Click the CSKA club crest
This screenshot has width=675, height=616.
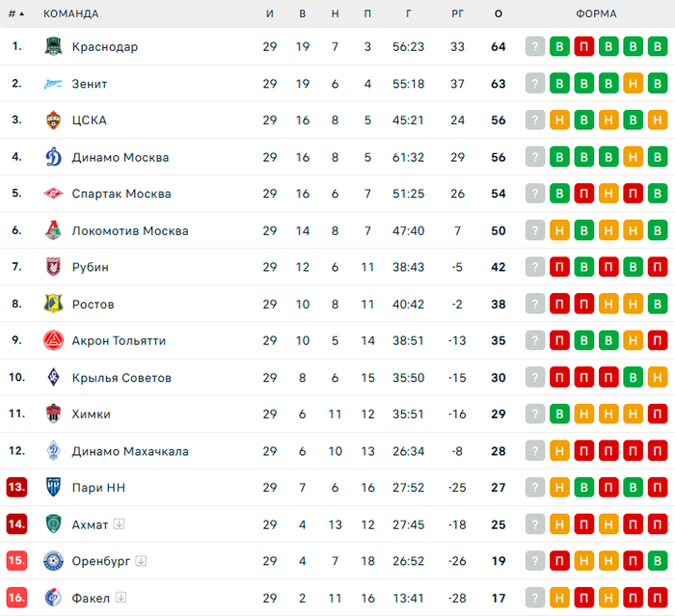pyautogui.click(x=54, y=121)
